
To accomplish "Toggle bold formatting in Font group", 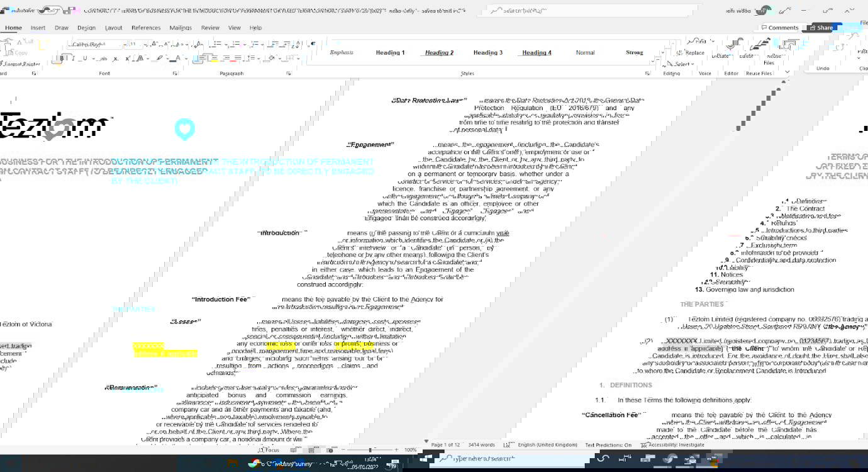I will [61, 59].
